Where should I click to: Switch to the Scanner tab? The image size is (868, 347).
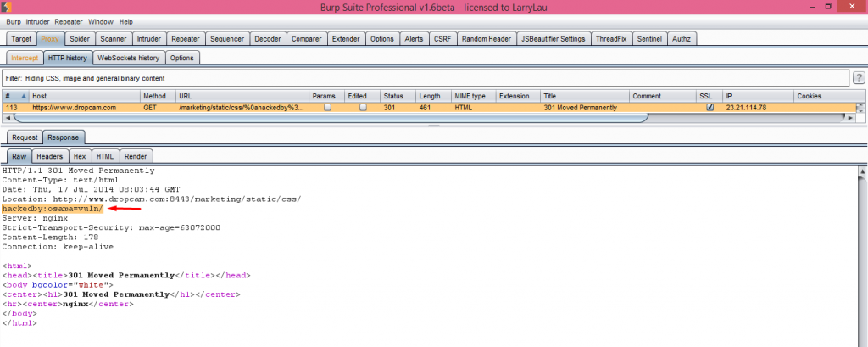(x=114, y=39)
